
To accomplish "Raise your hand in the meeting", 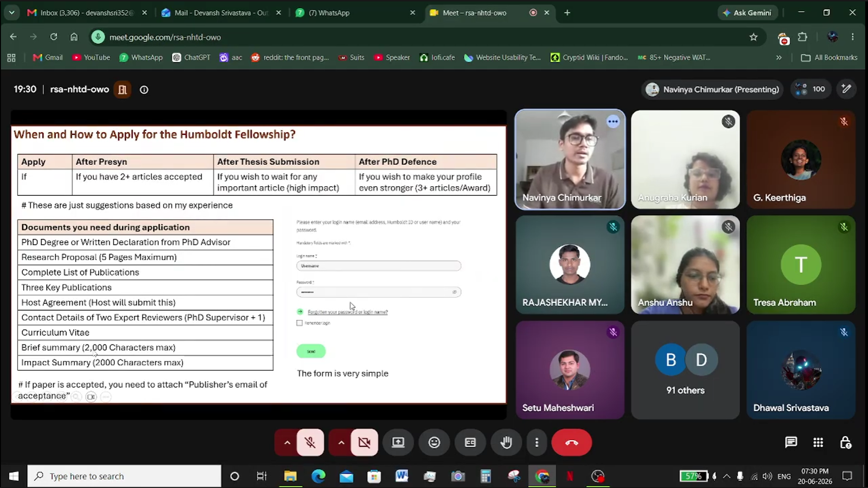I will coord(506,443).
